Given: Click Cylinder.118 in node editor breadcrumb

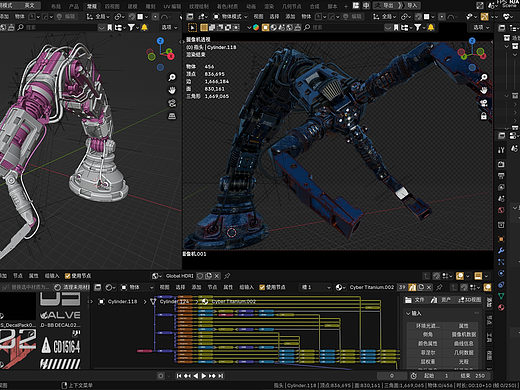Looking at the screenshot, I should [122, 302].
